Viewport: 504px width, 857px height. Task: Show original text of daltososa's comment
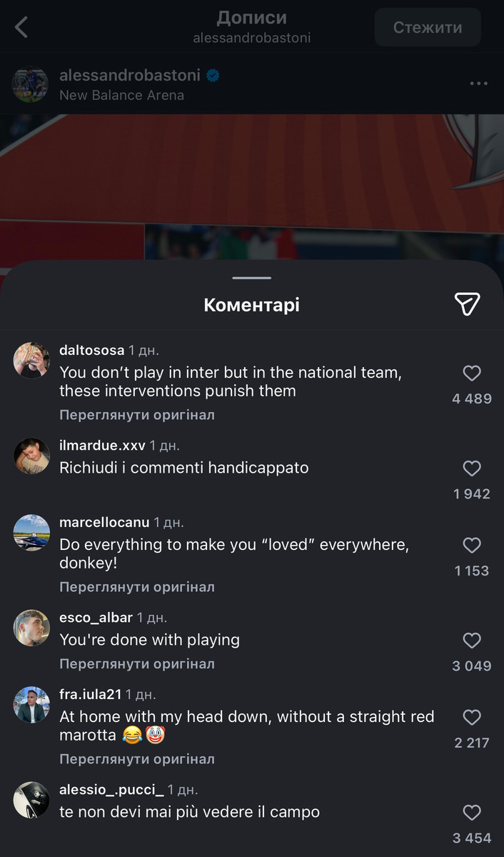pyautogui.click(x=137, y=415)
